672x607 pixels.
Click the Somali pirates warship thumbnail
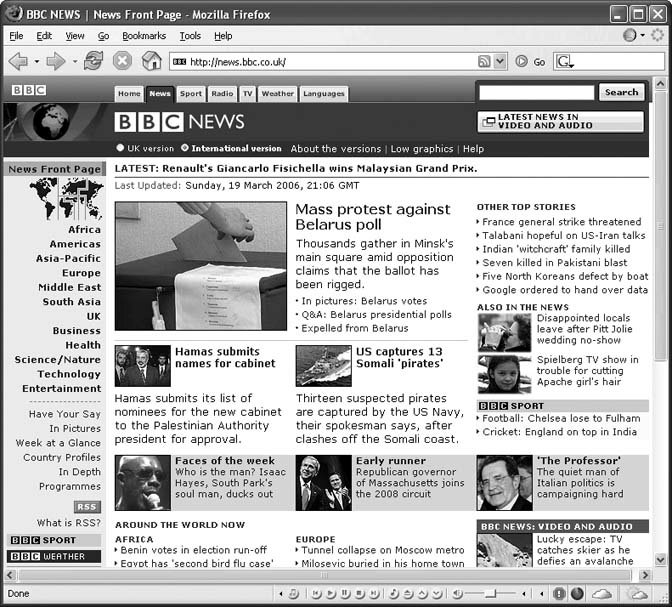[x=324, y=366]
